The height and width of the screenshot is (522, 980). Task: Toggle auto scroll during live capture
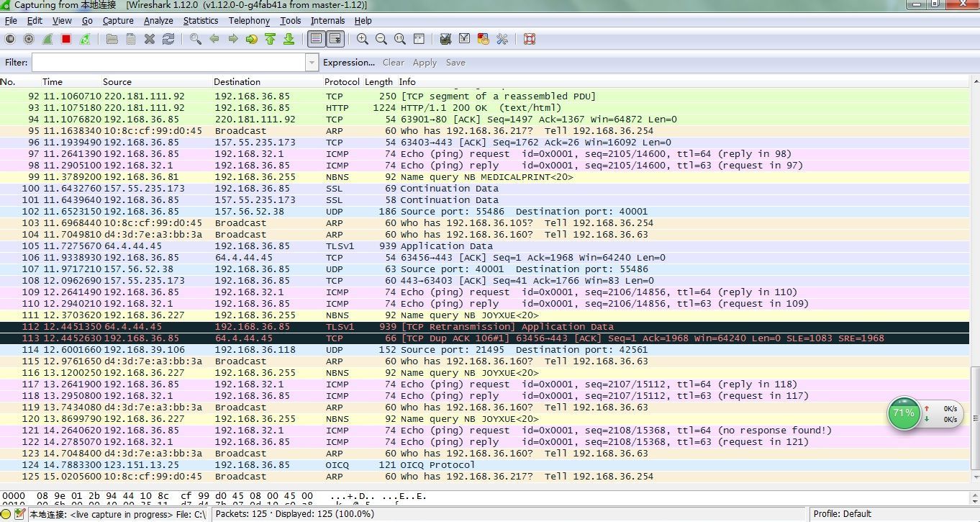pos(335,39)
